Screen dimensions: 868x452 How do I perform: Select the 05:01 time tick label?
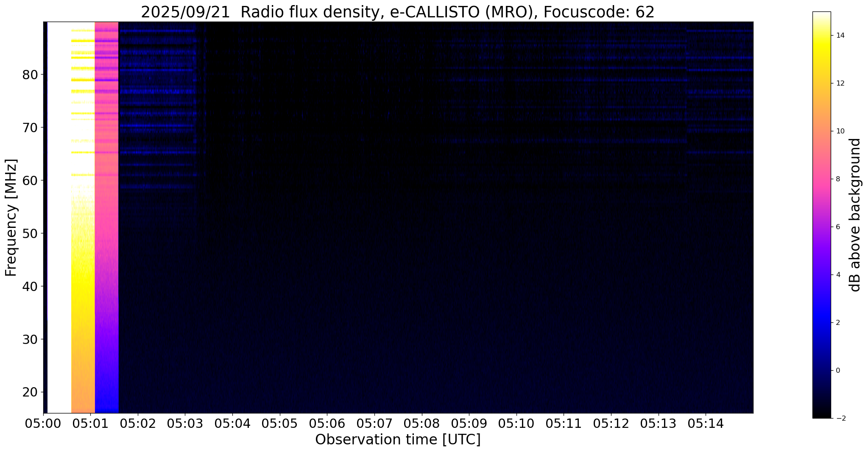90,424
